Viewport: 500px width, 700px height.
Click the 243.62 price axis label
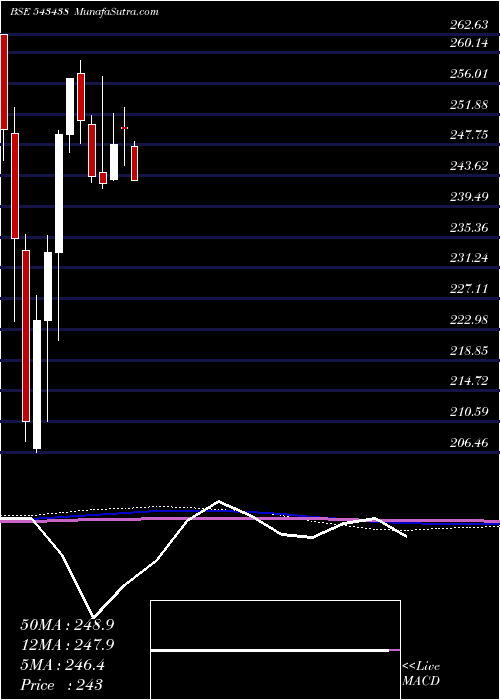469,167
